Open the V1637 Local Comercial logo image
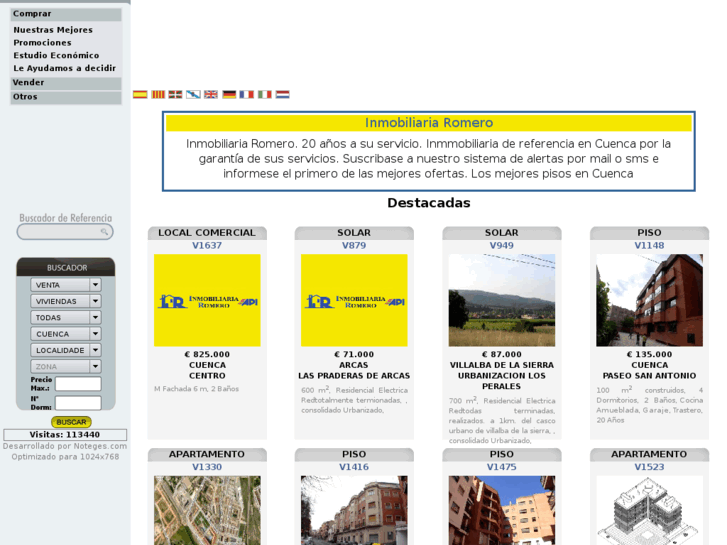The width and height of the screenshot is (727, 545). tap(207, 300)
